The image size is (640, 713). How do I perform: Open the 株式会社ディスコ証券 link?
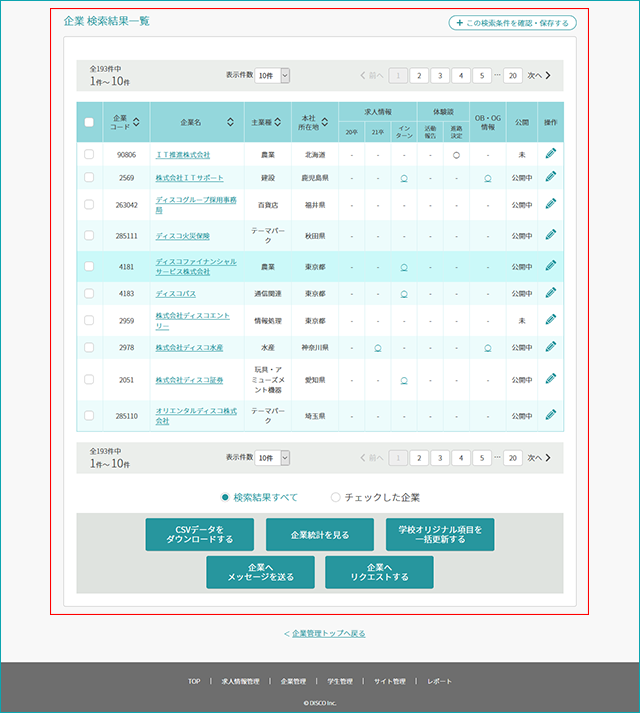189,380
